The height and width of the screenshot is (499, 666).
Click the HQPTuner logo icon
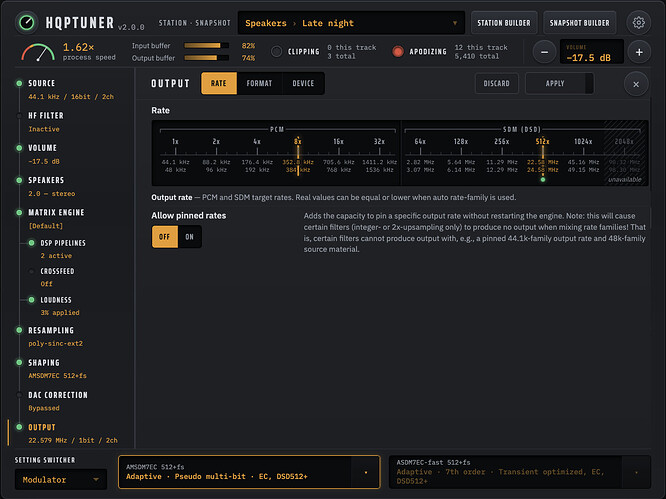[27, 23]
